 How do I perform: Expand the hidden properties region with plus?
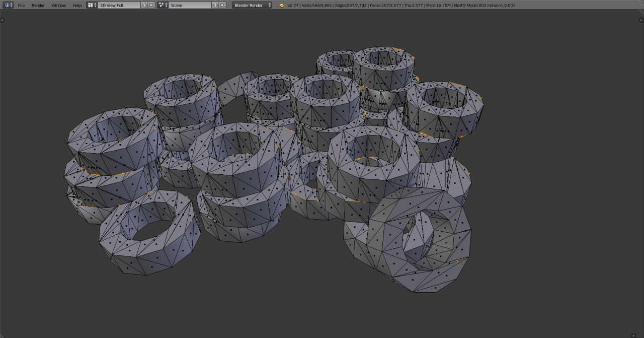[641, 21]
